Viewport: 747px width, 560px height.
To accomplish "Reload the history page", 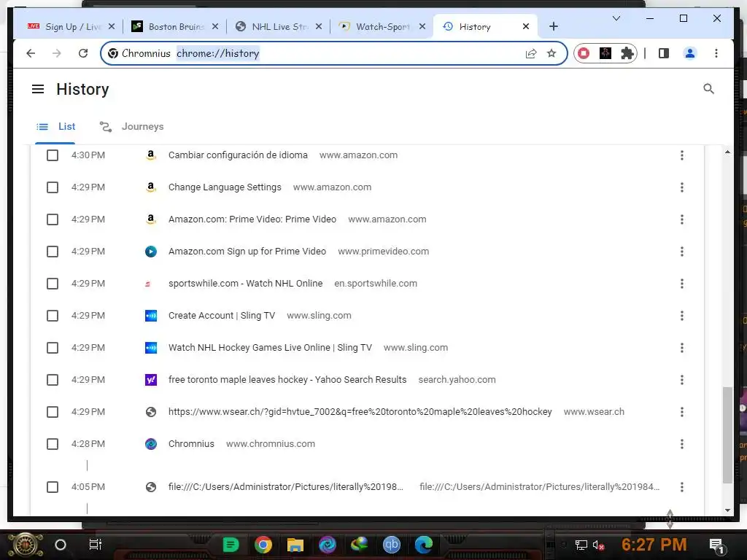I will [83, 53].
